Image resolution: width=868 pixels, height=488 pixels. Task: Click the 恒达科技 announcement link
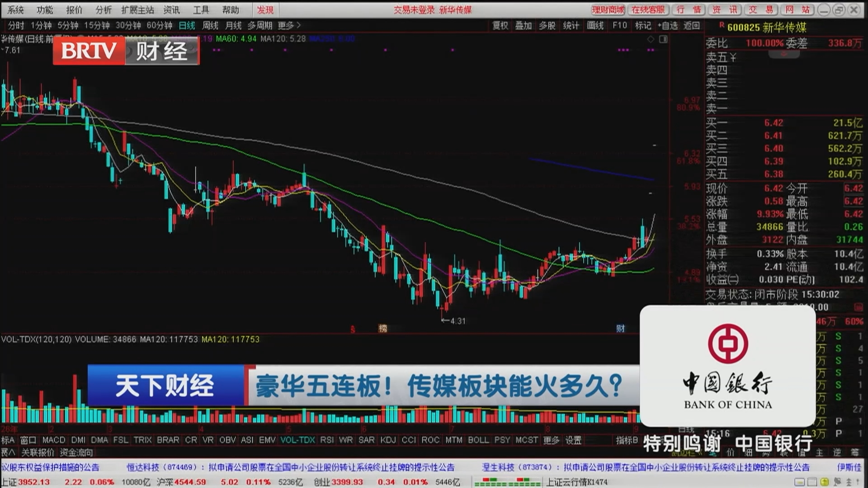pos(291,467)
